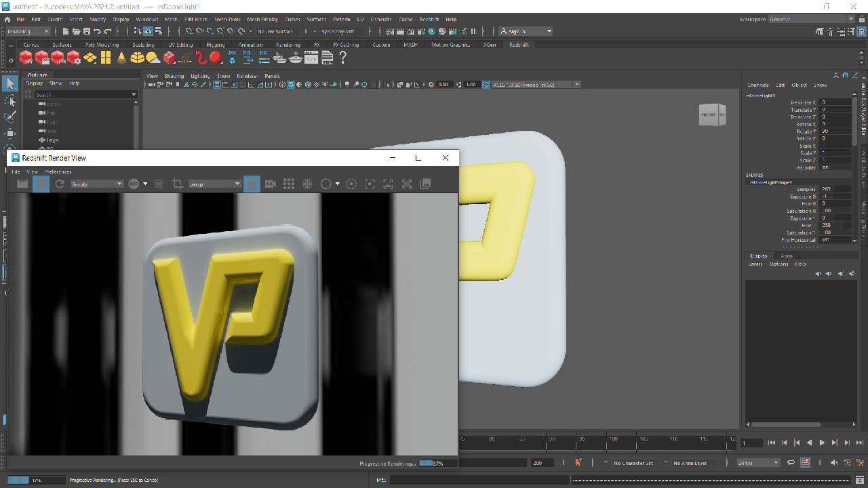Image resolution: width=868 pixels, height=488 pixels.
Task: Toggle the IPR play button in Render View
Action: point(41,184)
